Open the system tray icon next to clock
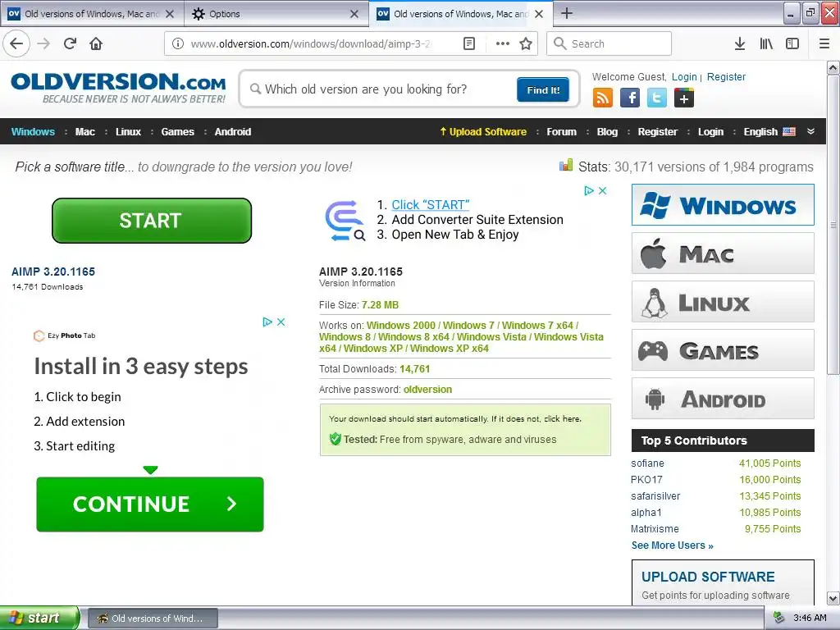Viewport: 840px width, 630px height. pyautogui.click(x=779, y=618)
